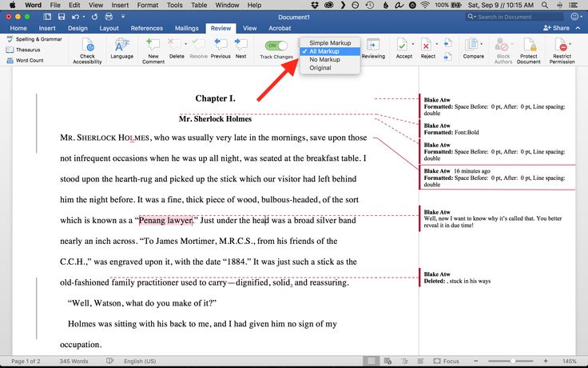Reject the tracked change
The width and height of the screenshot is (588, 368).
tap(427, 48)
